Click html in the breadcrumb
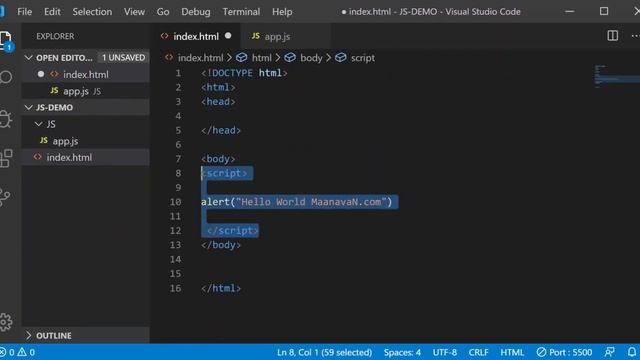Image resolution: width=640 pixels, height=360 pixels. click(262, 58)
